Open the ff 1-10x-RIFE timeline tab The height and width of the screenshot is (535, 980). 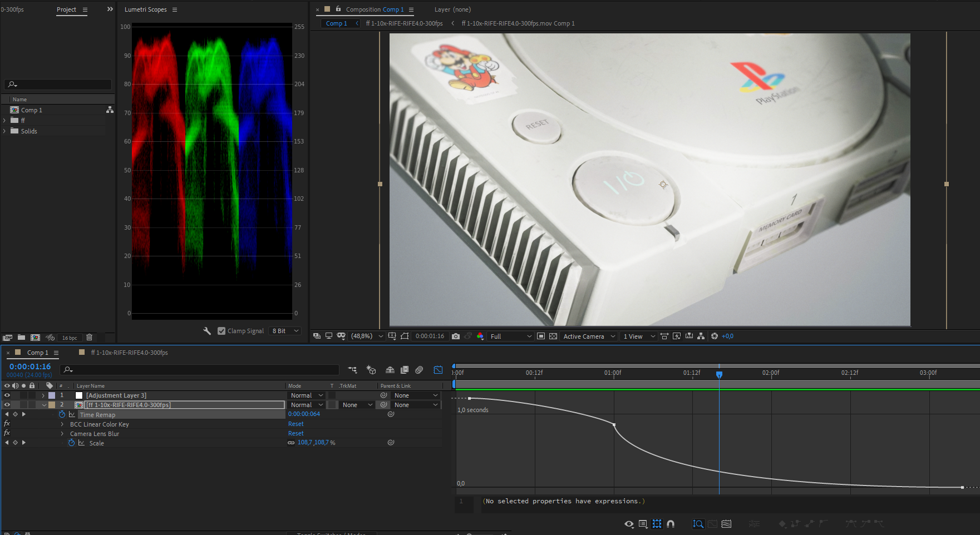pos(129,353)
